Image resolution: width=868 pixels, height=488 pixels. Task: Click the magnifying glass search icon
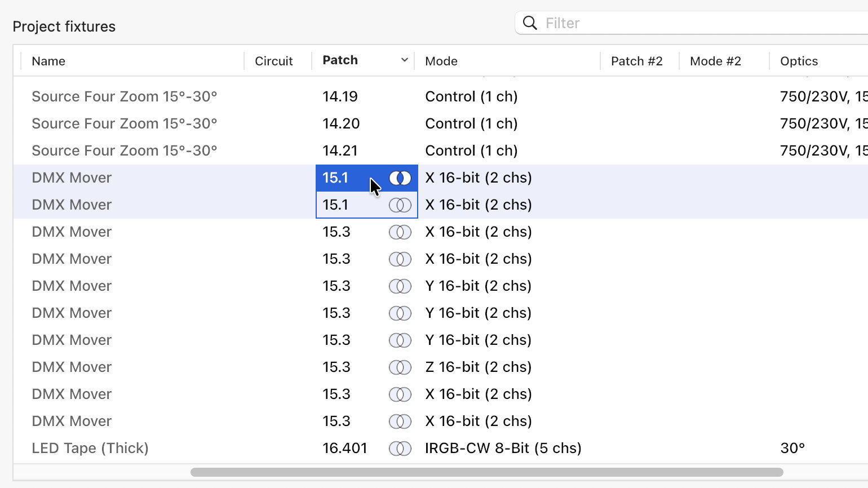point(530,23)
